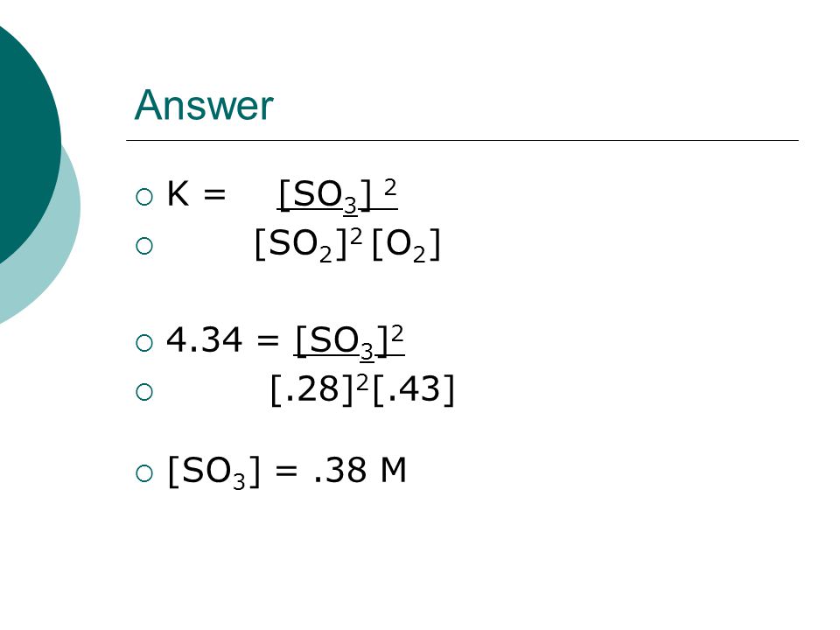The height and width of the screenshot is (630, 840).
Task: Click the [.28]2 term
Action: (320, 389)
